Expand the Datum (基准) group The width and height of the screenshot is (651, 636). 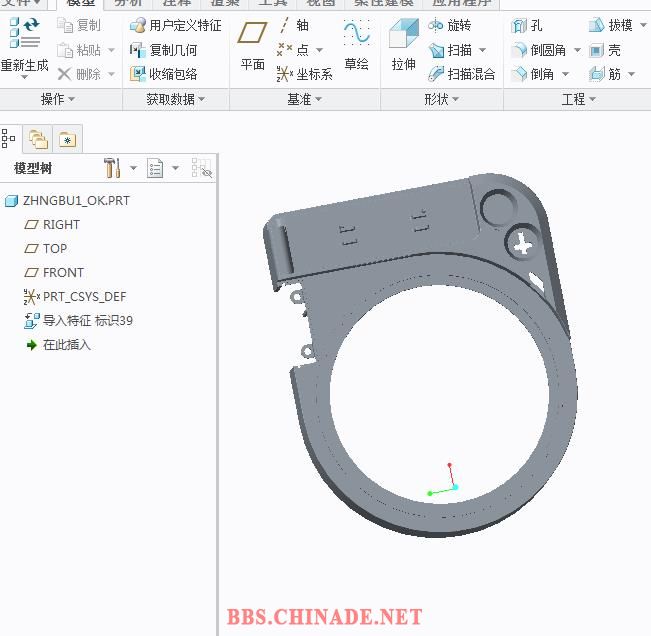pyautogui.click(x=305, y=99)
